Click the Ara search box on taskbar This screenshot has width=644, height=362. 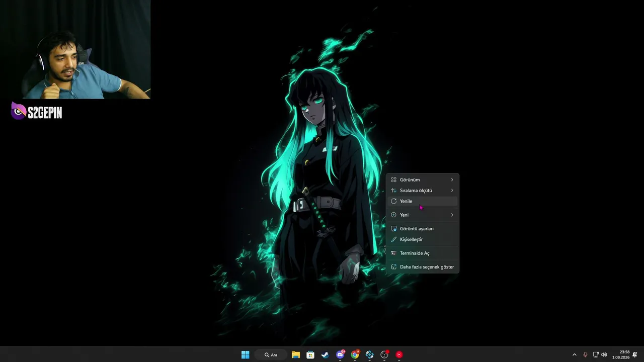271,354
